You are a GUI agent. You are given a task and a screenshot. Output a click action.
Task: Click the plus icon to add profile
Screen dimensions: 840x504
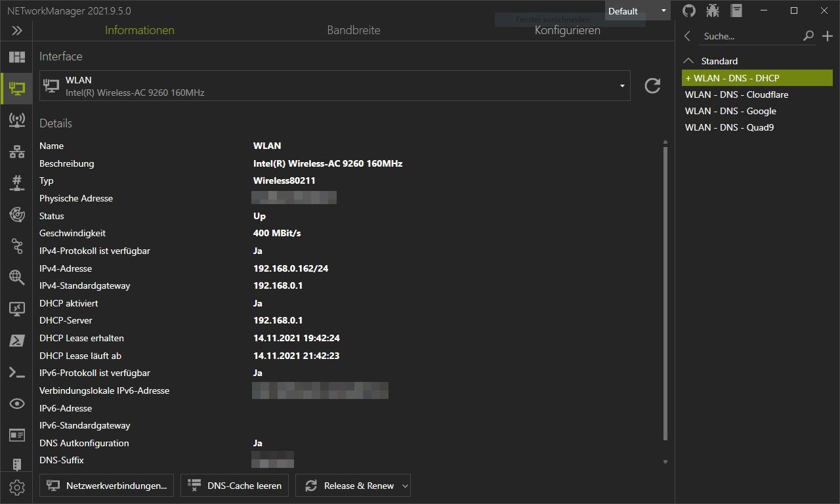point(827,36)
